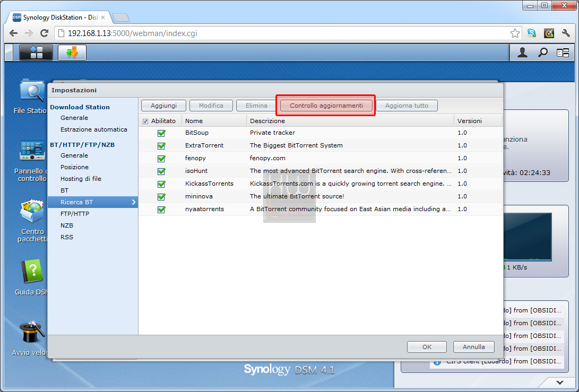Open the BT settings page
This screenshot has width=579, height=392.
[x=65, y=190]
